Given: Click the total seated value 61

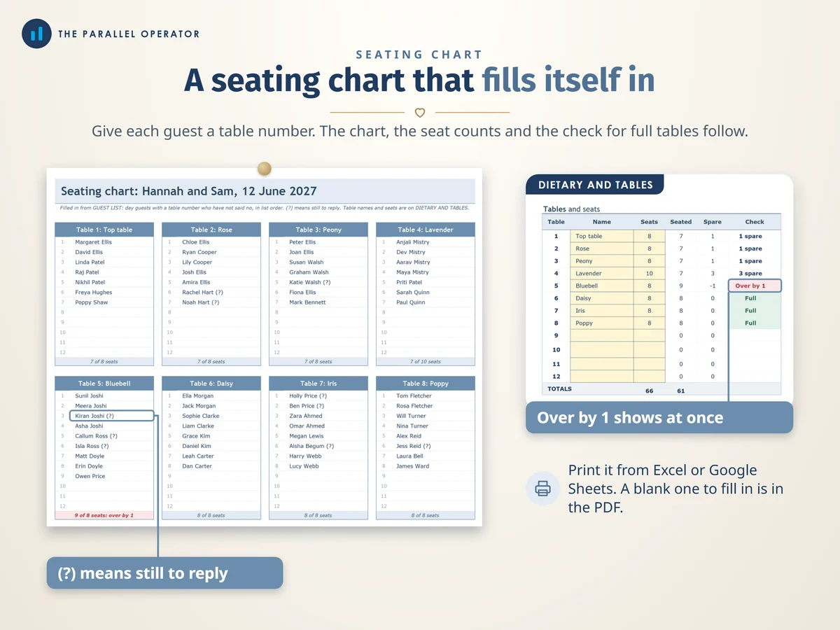Looking at the screenshot, I should tap(680, 391).
